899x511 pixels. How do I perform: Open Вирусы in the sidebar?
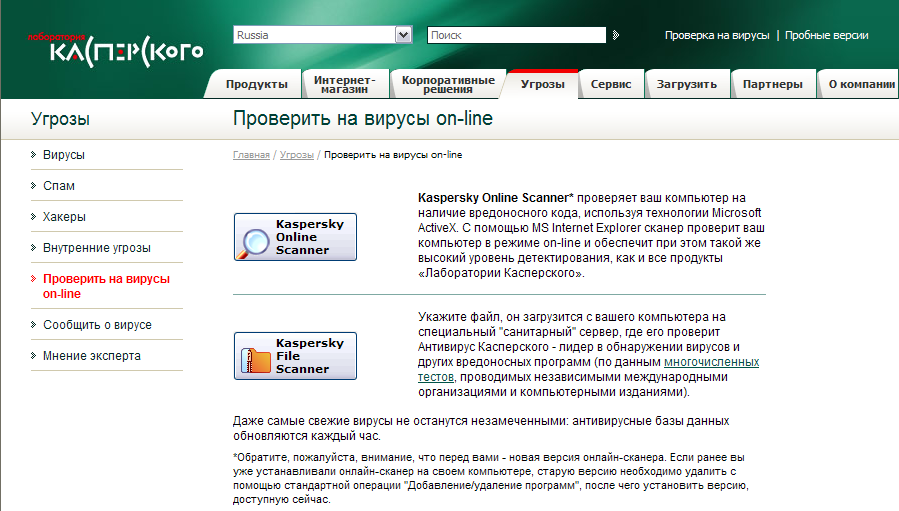click(x=64, y=155)
